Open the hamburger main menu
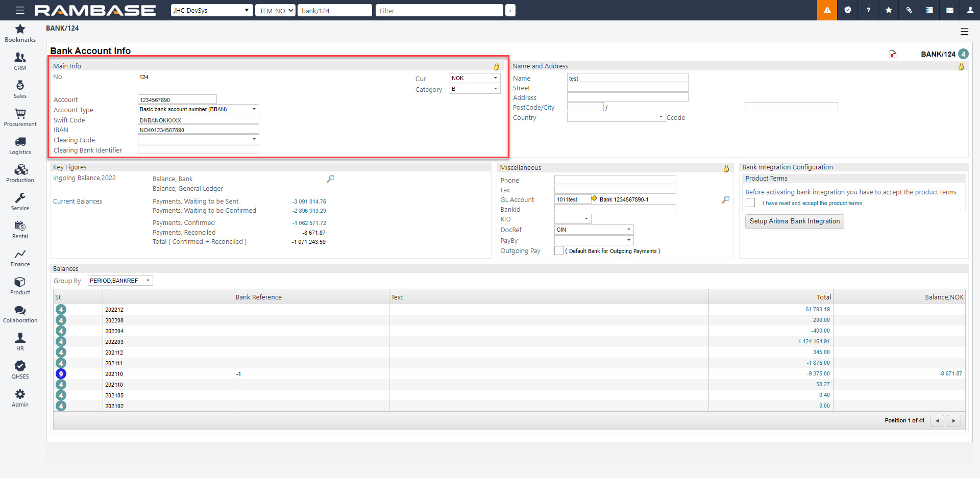This screenshot has width=980, height=478. [x=20, y=10]
